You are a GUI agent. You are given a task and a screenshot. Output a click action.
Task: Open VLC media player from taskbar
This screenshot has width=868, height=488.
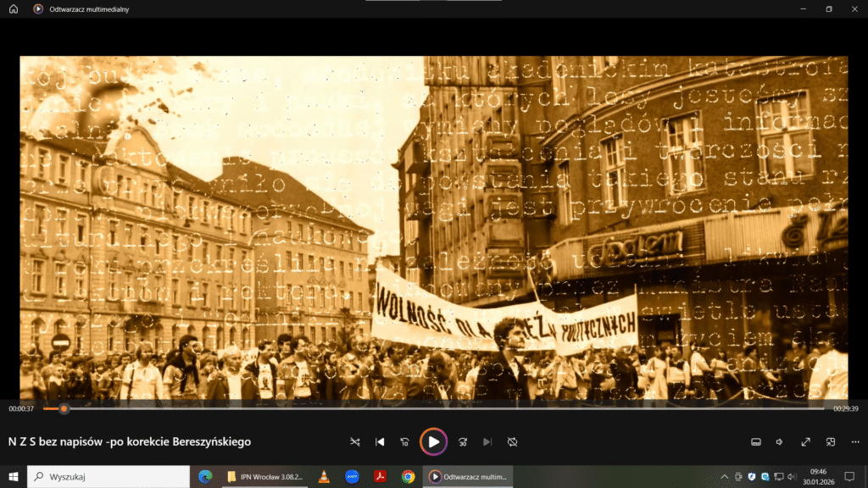[323, 477]
